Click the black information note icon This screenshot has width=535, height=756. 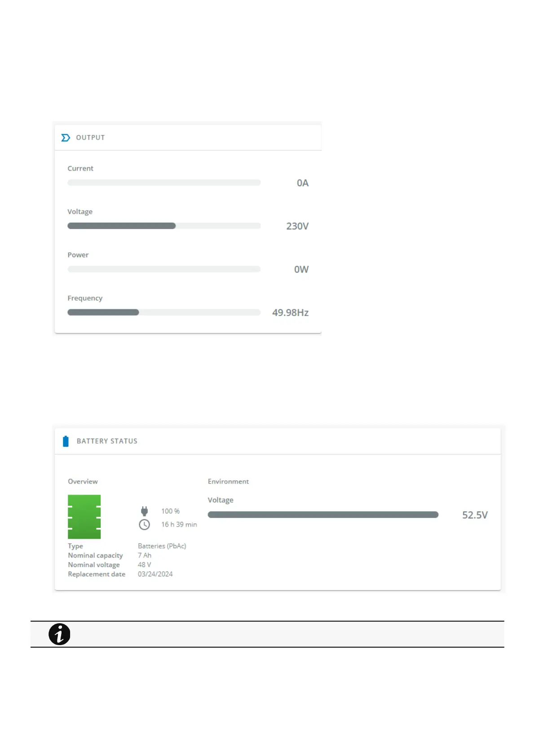(x=59, y=634)
